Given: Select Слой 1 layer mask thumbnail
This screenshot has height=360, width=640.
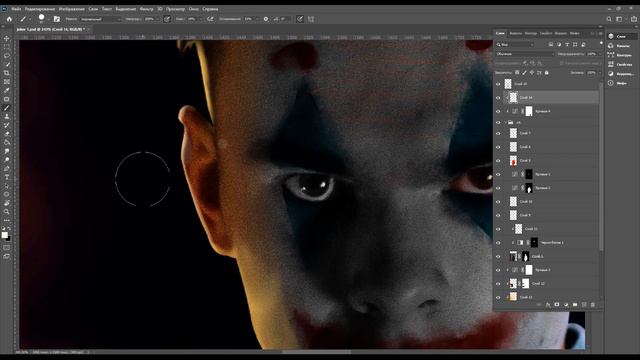Looking at the screenshot, I should tap(526, 256).
